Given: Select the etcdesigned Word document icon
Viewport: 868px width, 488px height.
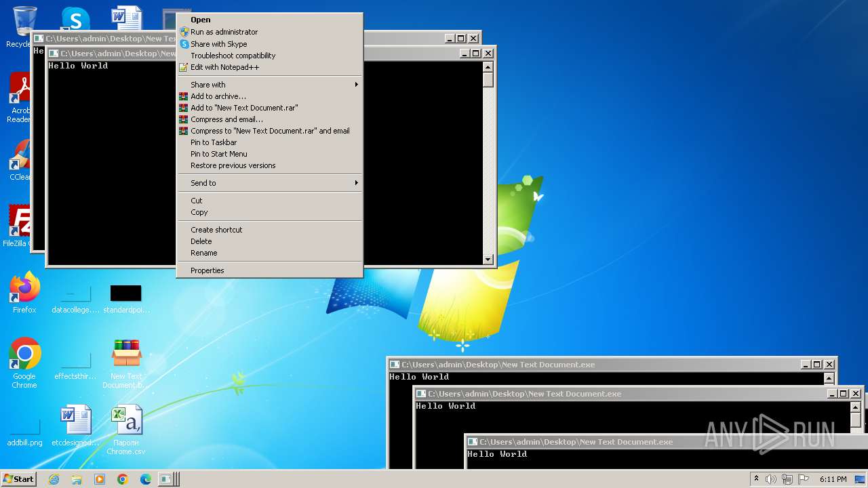Looking at the screenshot, I should [75, 426].
